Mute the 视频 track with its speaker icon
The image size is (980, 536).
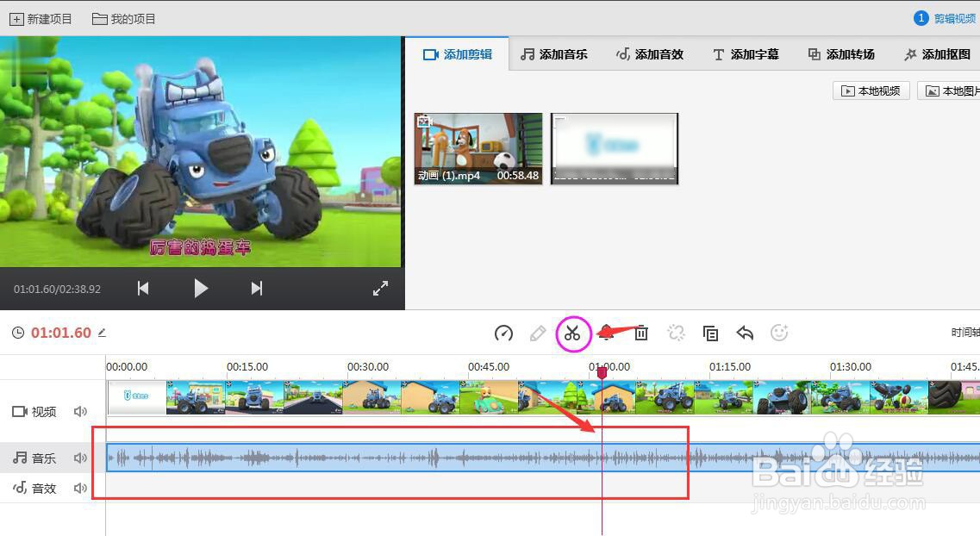[80, 411]
